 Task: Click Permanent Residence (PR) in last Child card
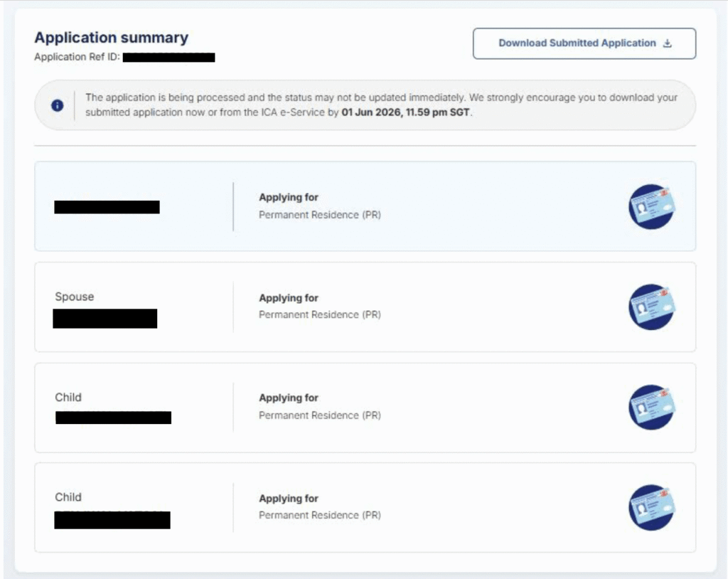click(320, 515)
